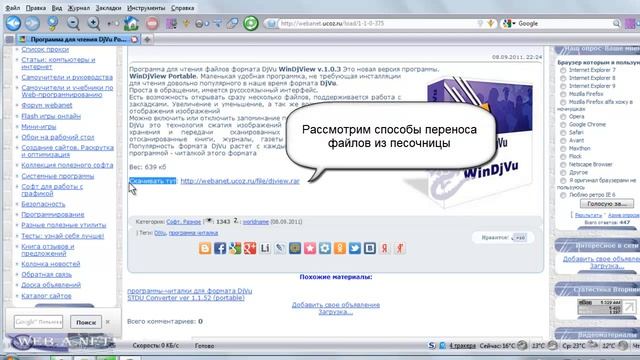Open the Home page icon

click(131, 23)
